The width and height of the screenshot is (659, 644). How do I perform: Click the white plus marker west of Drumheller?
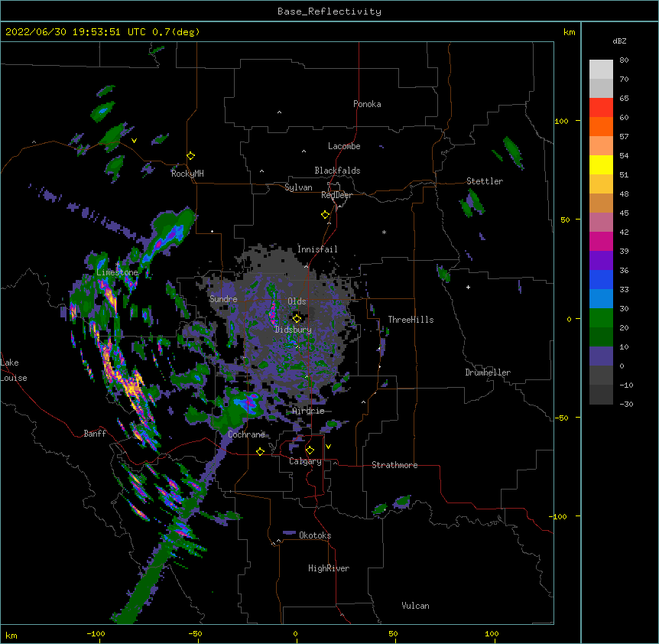pos(468,287)
